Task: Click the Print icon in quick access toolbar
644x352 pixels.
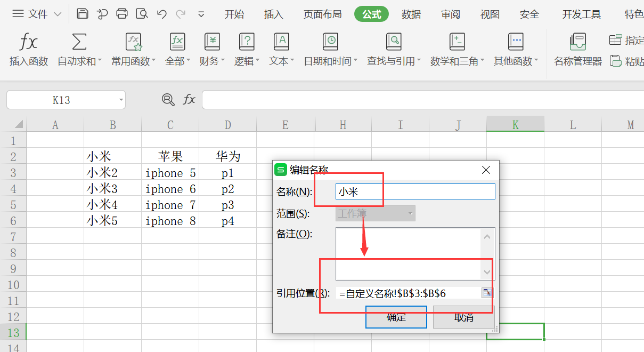Action: pyautogui.click(x=122, y=14)
